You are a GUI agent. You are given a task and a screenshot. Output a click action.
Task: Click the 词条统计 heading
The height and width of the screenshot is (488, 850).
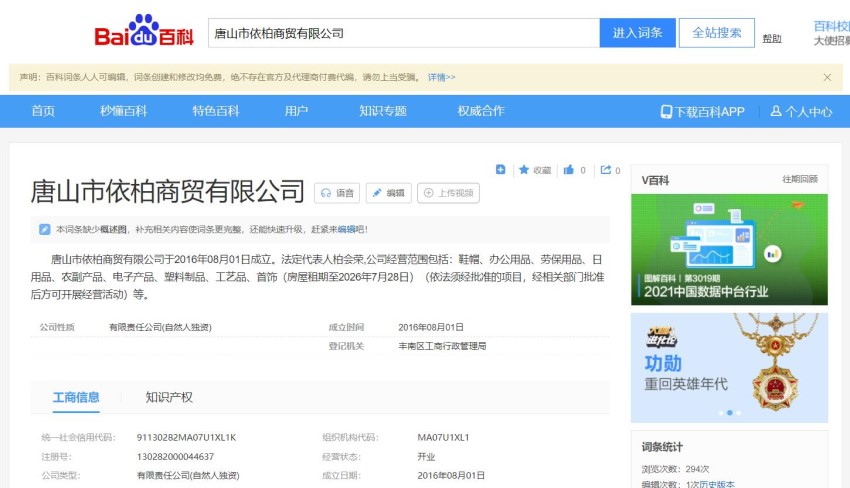click(662, 447)
